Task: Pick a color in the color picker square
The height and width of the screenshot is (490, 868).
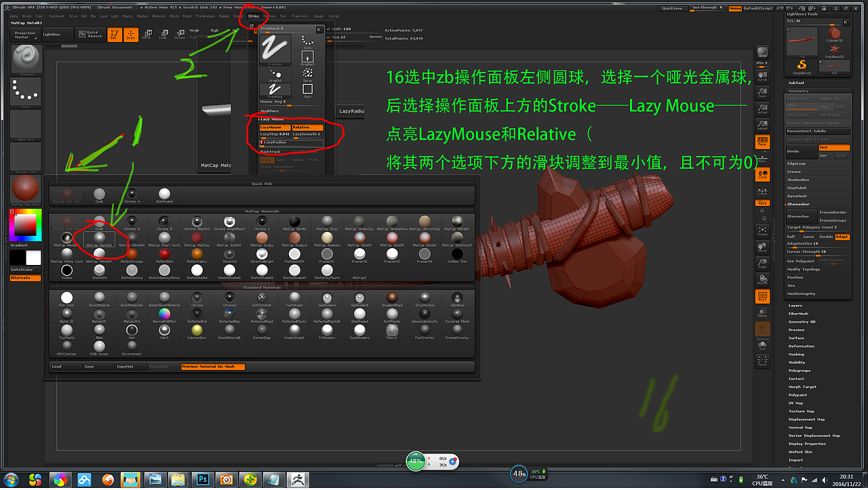Action: (26, 224)
